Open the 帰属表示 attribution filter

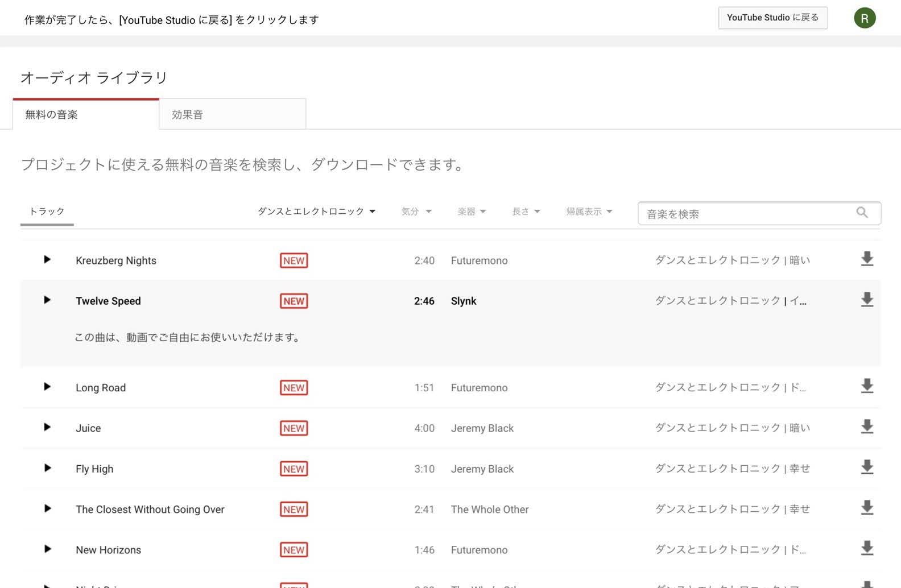589,212
